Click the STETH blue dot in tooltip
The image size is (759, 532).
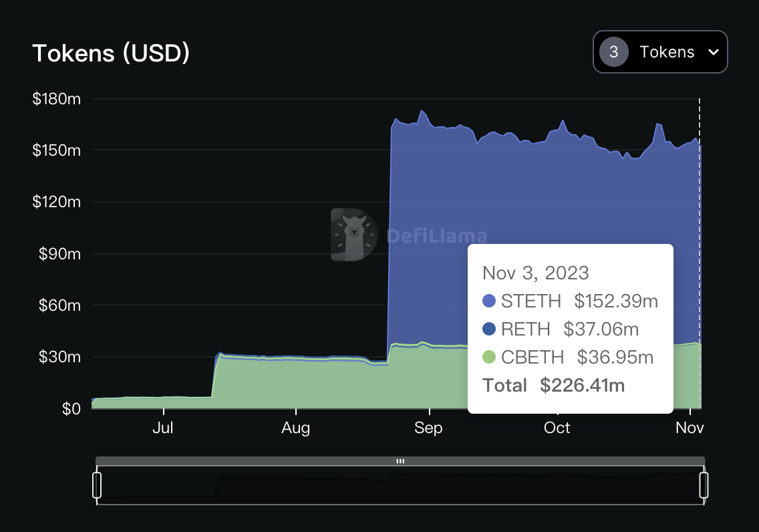tap(489, 301)
